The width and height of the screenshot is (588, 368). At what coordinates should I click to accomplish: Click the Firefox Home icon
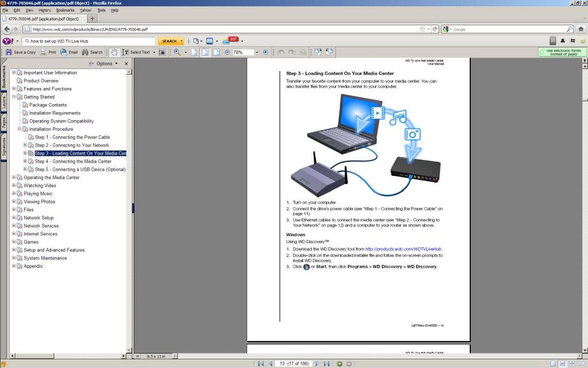(581, 29)
